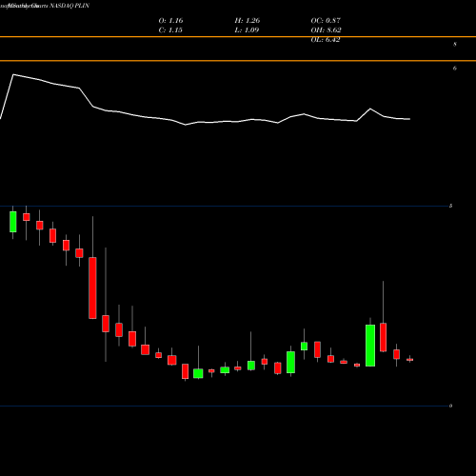The height and width of the screenshot is (476, 476).
Task: Click the high value H: 1.26
Action: 248,21
